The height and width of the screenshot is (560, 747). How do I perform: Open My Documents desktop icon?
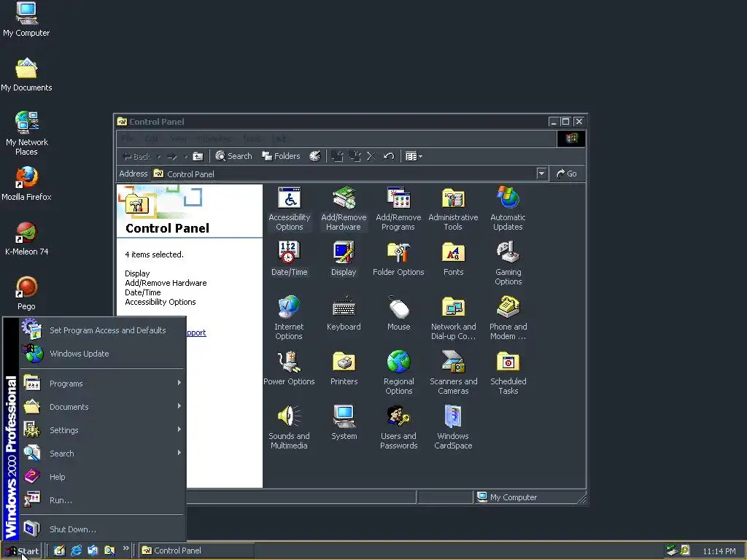click(26, 75)
